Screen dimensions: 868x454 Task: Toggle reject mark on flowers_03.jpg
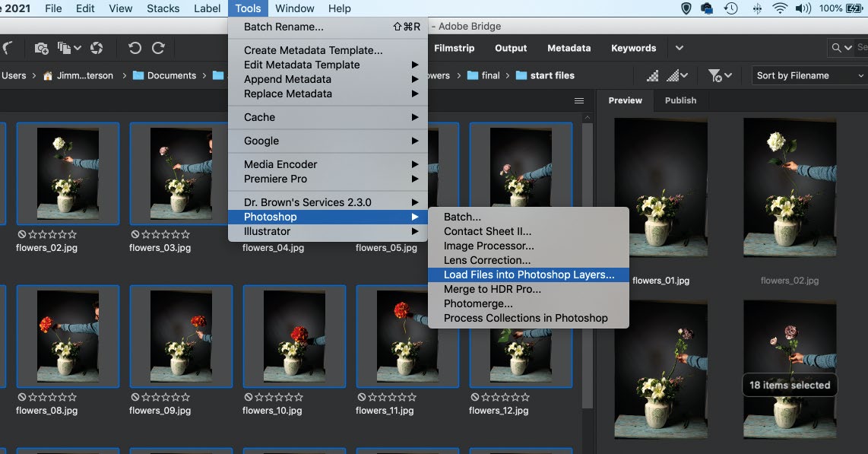tap(135, 234)
